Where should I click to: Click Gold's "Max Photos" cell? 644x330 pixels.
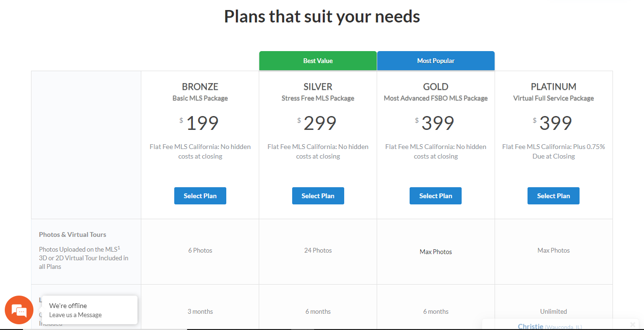[435, 252]
